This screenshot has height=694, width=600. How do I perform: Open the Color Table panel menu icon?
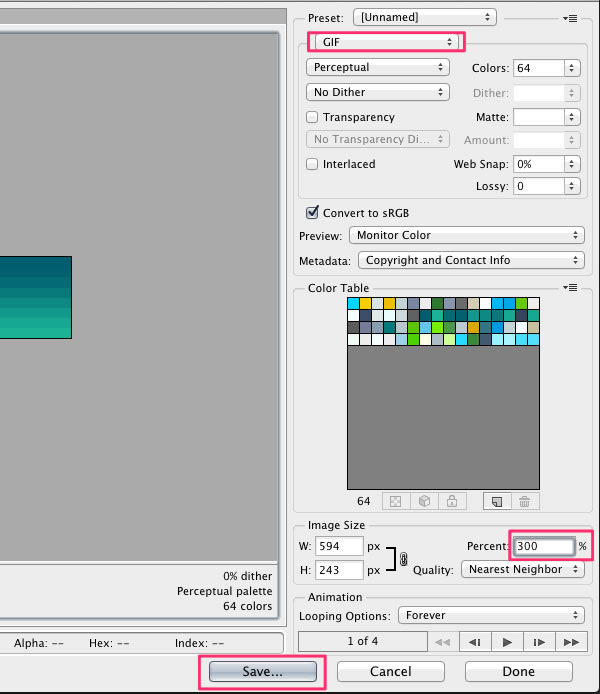[570, 288]
